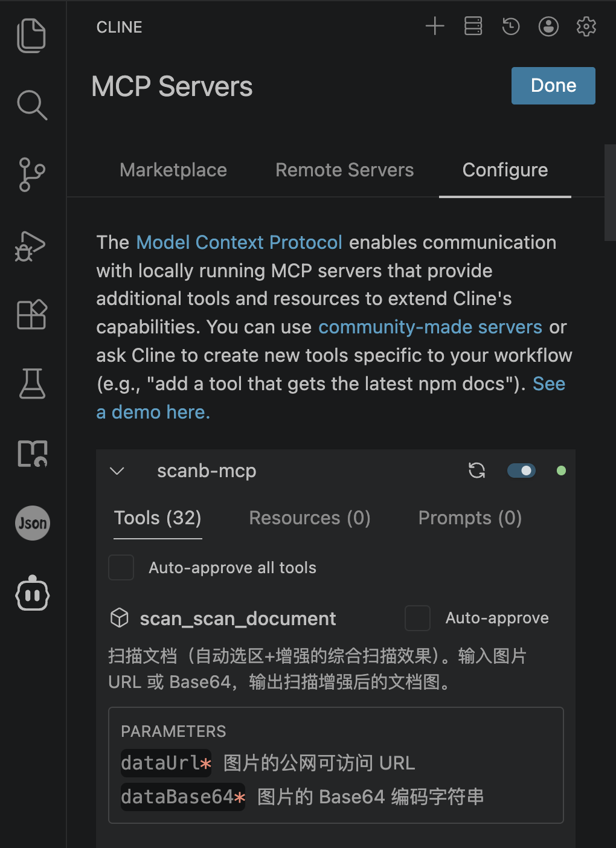Toggle the scanb-mcp server switch off
Screen dimensions: 616x848
click(x=521, y=471)
